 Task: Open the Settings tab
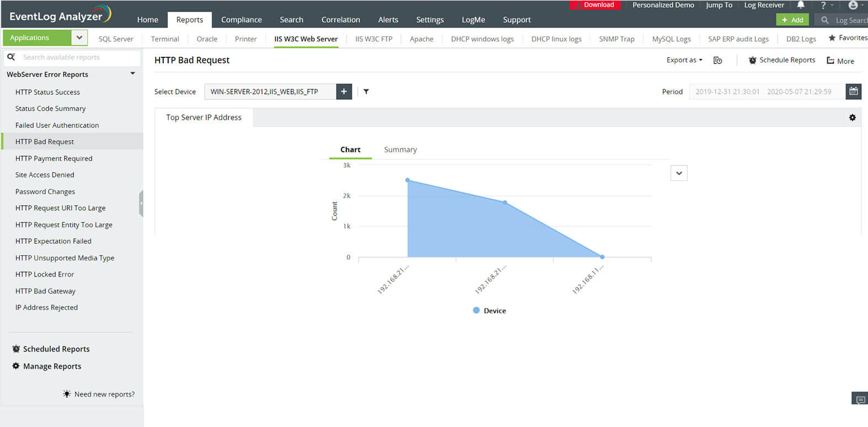430,20
